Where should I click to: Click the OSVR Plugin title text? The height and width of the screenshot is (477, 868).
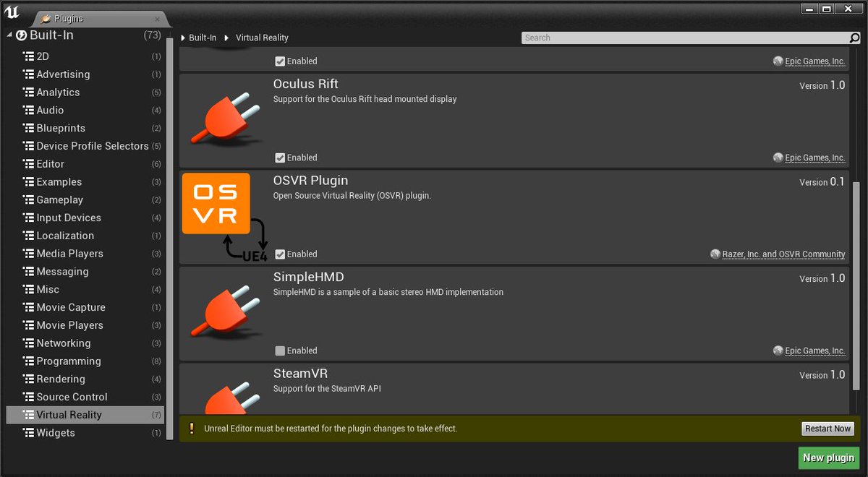click(310, 181)
